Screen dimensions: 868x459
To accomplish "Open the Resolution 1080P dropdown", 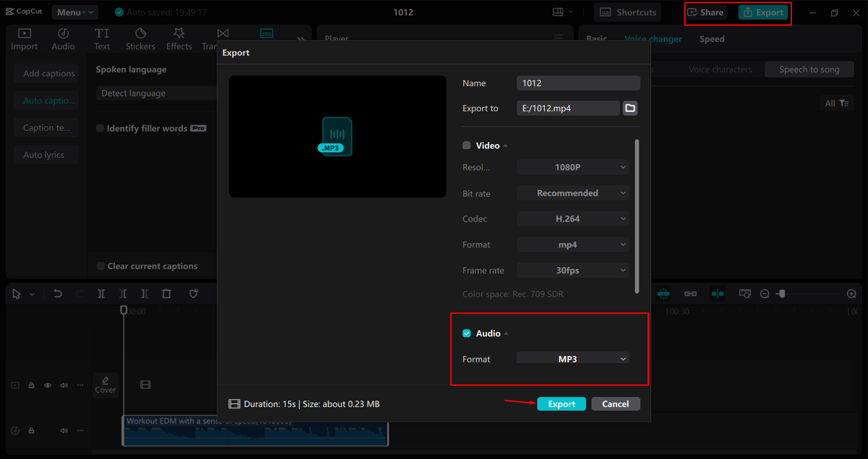I will tap(573, 167).
